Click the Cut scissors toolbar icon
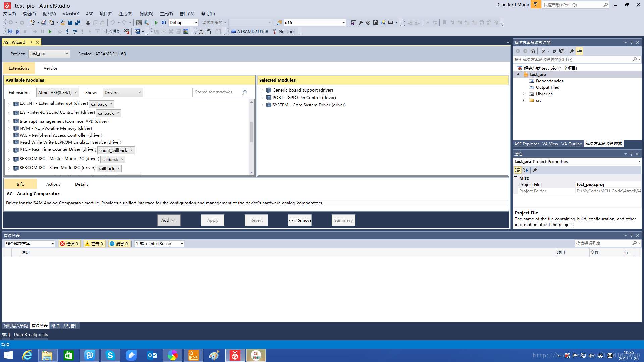 coord(88,23)
